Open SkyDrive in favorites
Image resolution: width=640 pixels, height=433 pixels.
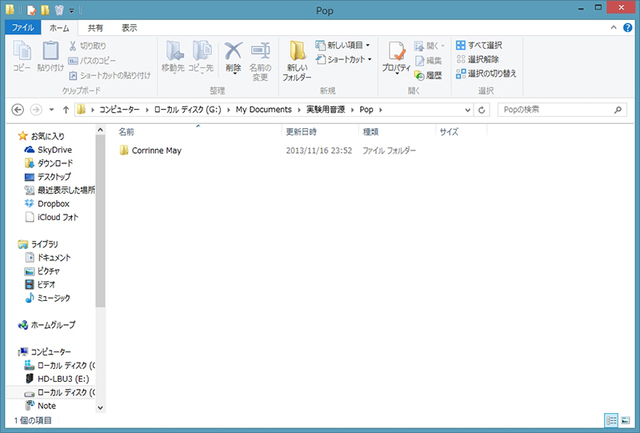pyautogui.click(x=48, y=150)
